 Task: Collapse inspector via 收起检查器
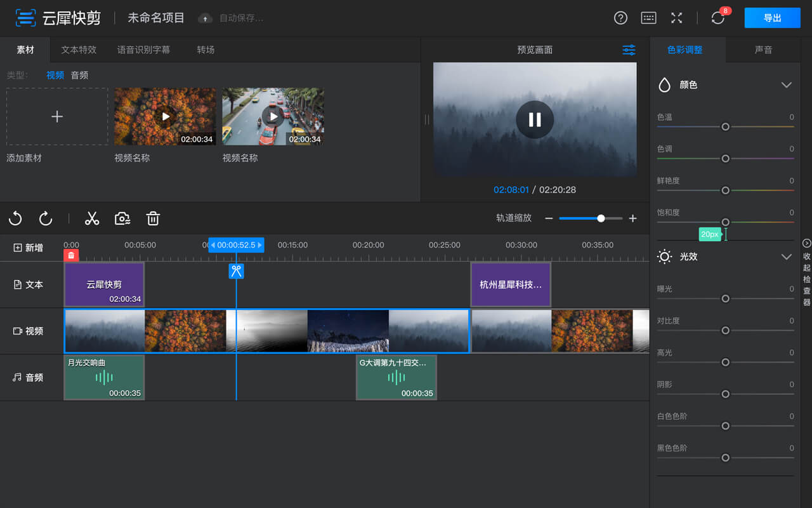pos(807,274)
